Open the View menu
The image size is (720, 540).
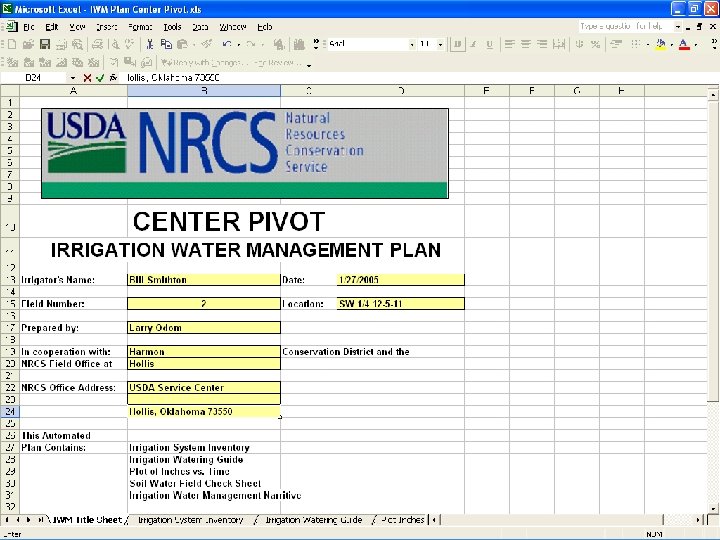(77, 27)
